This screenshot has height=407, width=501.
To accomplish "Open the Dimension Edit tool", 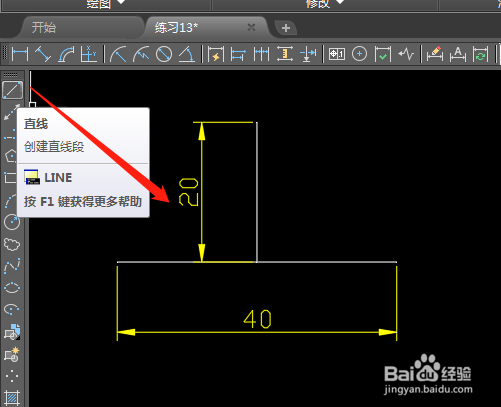I will [435, 54].
